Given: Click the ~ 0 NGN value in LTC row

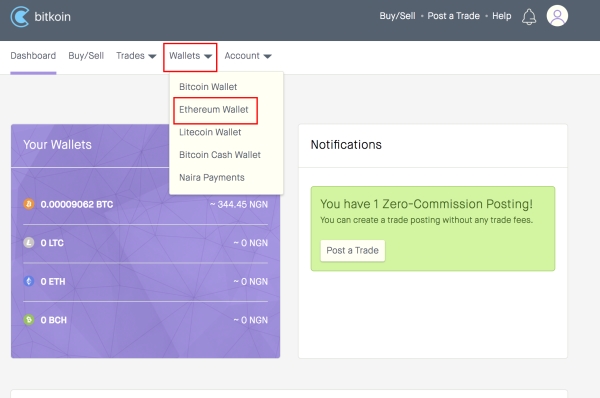Looking at the screenshot, I should point(251,243).
